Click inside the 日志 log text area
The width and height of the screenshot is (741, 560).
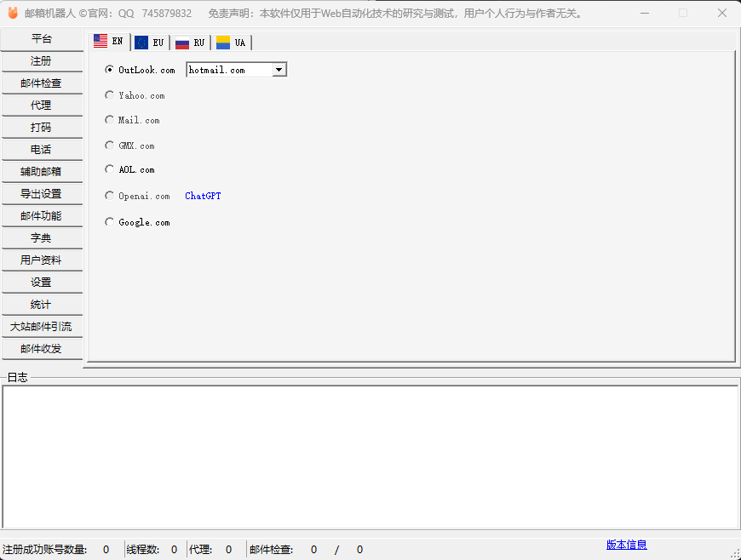(x=370, y=456)
